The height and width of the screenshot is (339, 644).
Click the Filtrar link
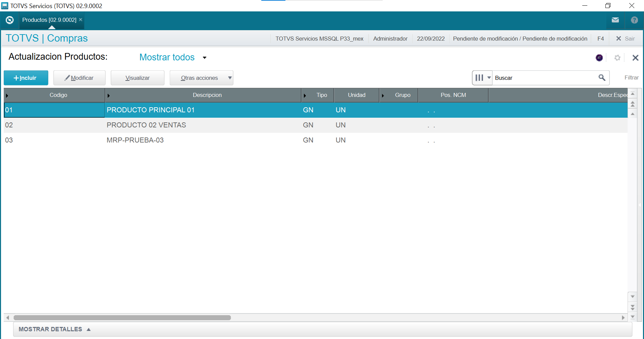[x=632, y=77]
